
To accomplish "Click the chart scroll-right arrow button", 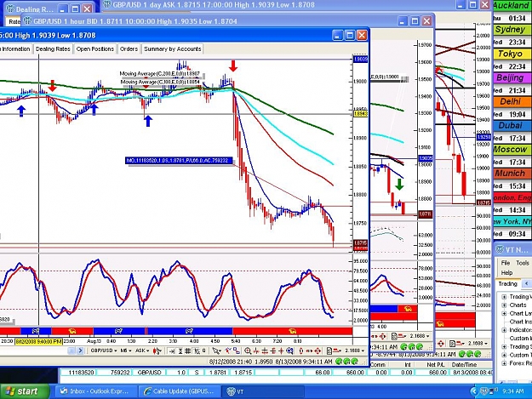I will (x=80, y=351).
